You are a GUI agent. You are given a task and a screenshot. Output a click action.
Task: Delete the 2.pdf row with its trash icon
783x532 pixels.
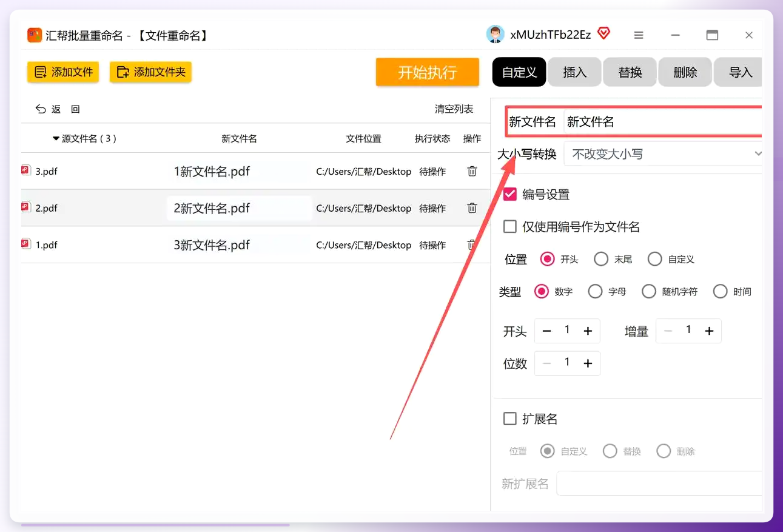coord(472,208)
